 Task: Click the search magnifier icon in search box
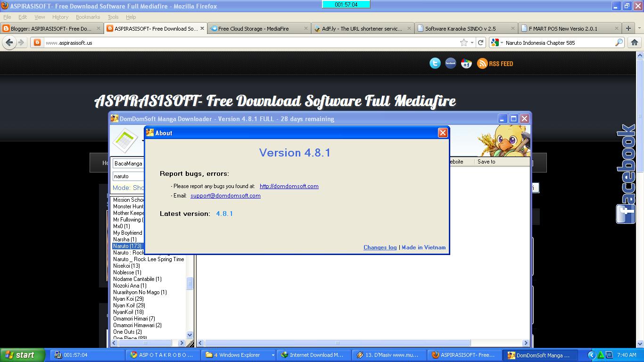click(619, 42)
